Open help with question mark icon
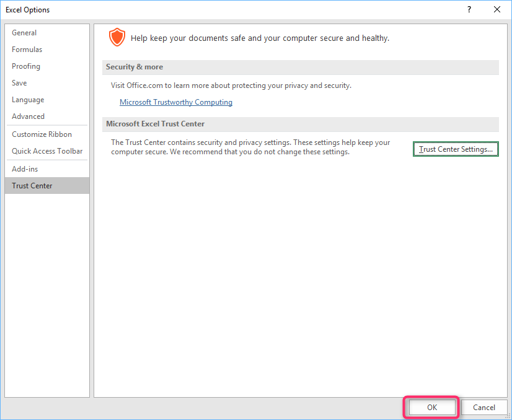Image resolution: width=512 pixels, height=420 pixels. click(x=469, y=9)
